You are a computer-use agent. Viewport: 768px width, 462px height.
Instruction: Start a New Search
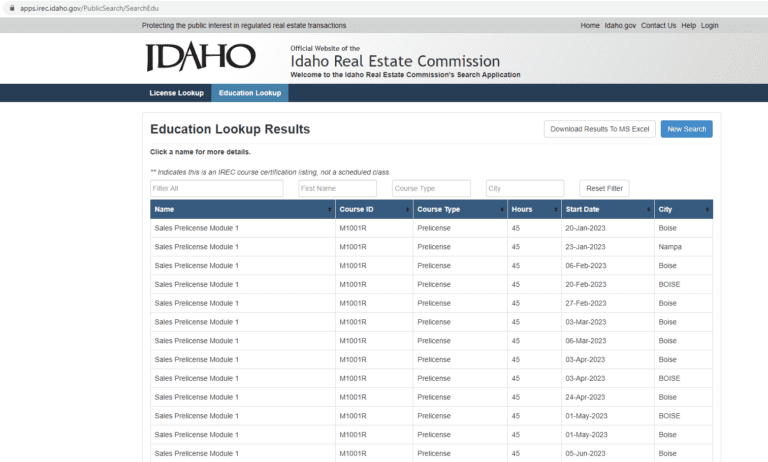pyautogui.click(x=687, y=129)
